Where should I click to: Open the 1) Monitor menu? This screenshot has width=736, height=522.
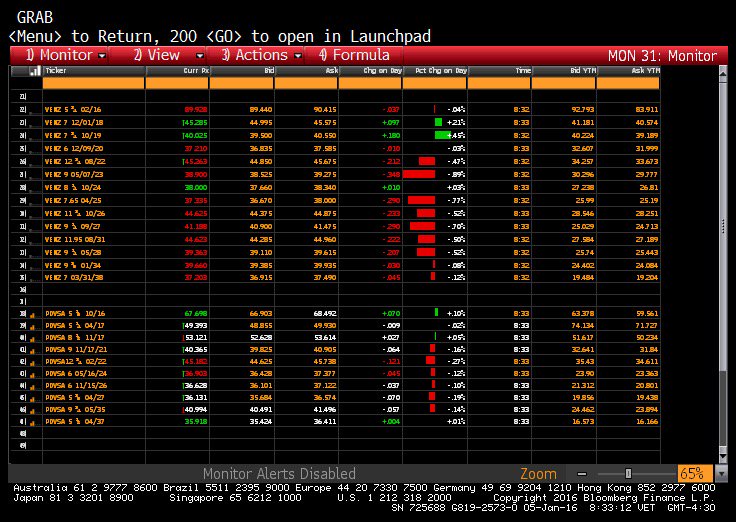(60, 55)
